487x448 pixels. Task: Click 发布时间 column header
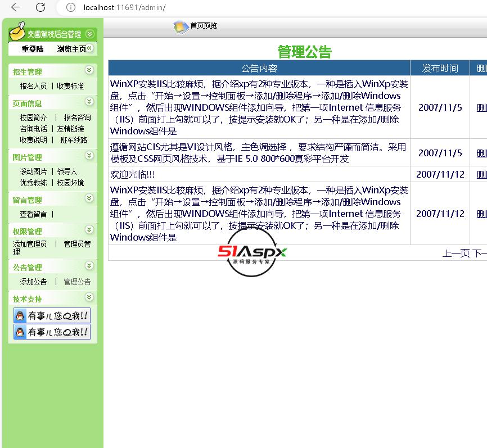coord(440,69)
